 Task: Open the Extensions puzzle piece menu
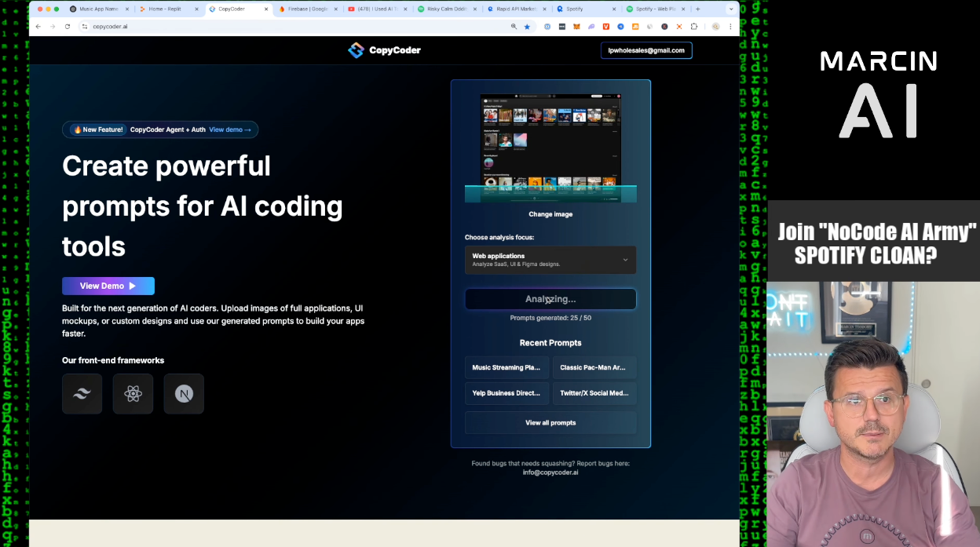(x=694, y=26)
